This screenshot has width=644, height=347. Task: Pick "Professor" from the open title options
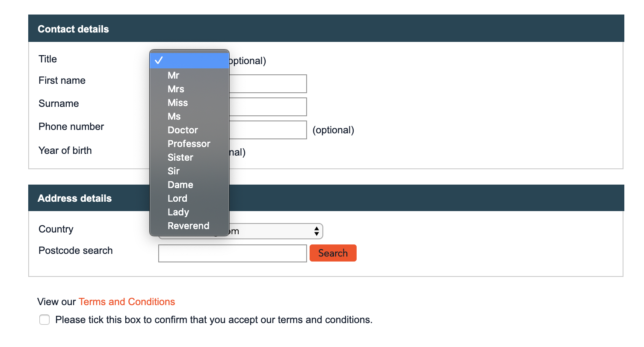coord(189,144)
